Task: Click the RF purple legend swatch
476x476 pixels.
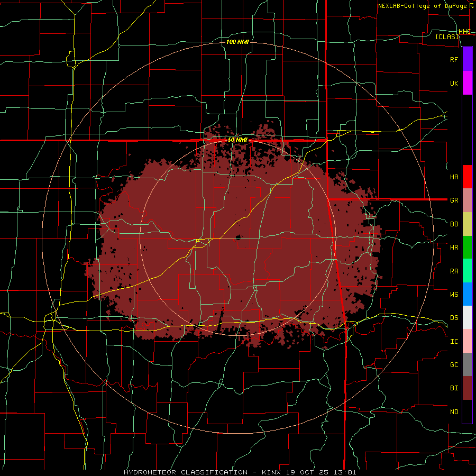Action: pos(467,59)
